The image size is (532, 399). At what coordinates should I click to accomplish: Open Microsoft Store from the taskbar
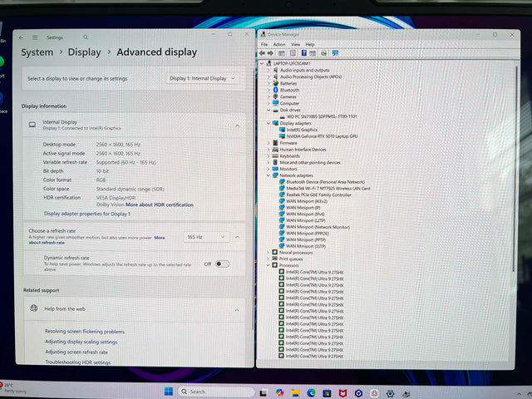pyautogui.click(x=327, y=393)
